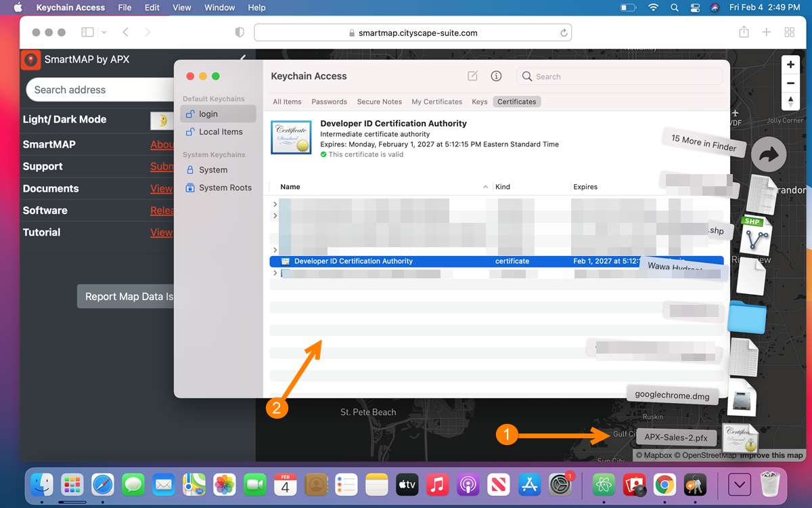Screen dimensions: 812x508
Task: Open the Safari tab group dropdown arrow
Action: point(104,32)
